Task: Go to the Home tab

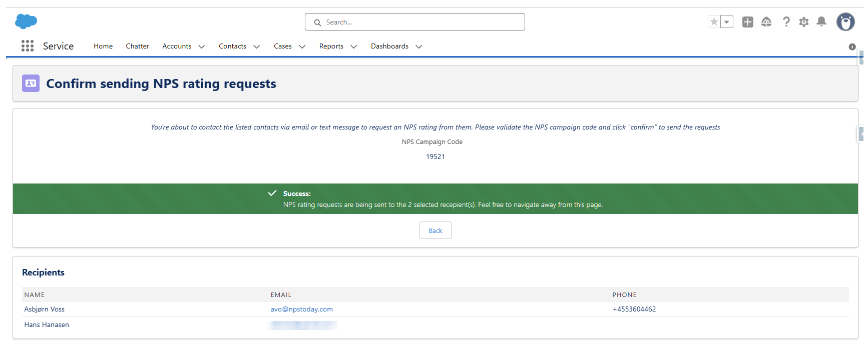Action: 103,46
